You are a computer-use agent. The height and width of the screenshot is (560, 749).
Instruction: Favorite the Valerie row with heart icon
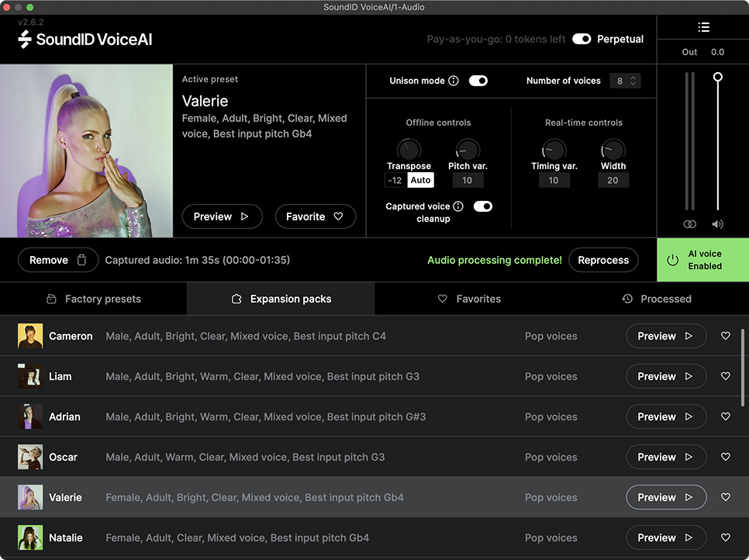pos(725,497)
